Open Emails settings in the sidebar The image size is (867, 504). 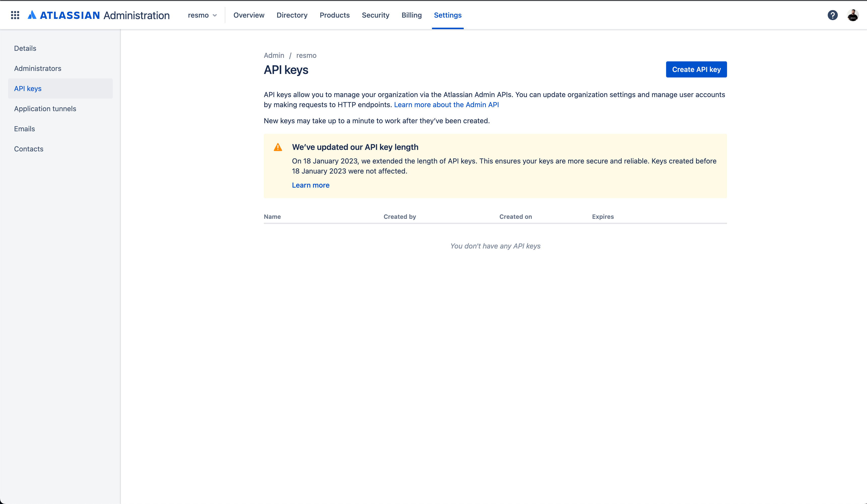point(24,129)
